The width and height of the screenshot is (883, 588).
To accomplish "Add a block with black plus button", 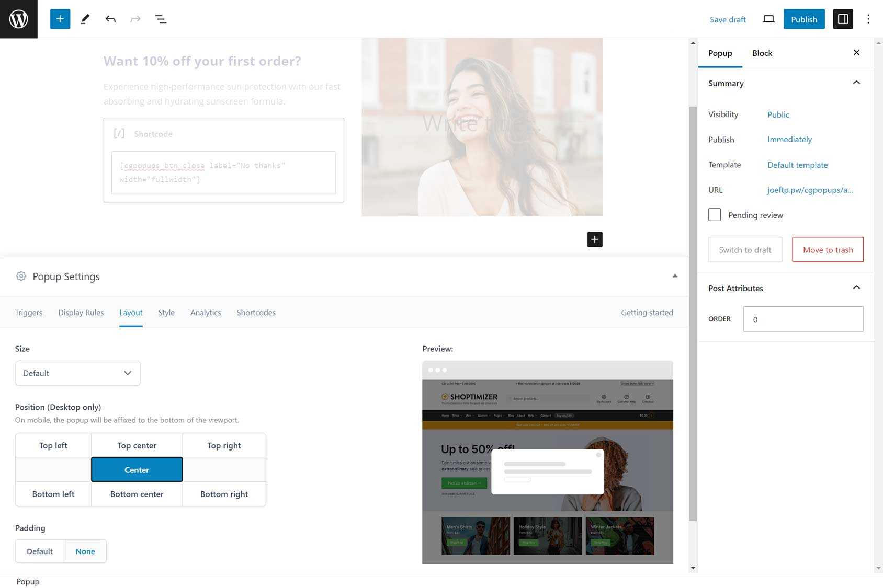I will (595, 239).
